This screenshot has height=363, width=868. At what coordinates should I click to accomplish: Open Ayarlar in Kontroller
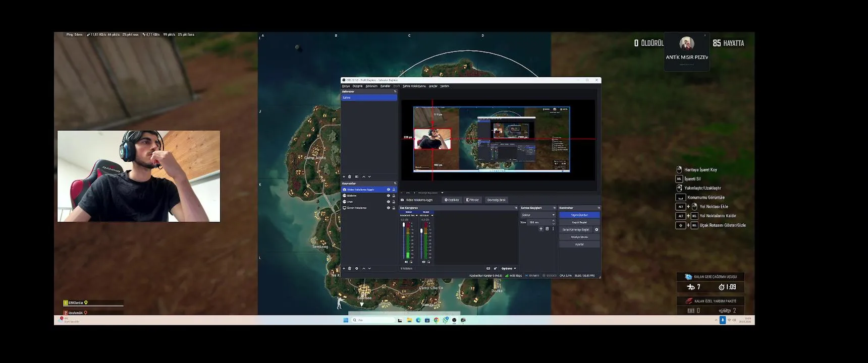click(x=579, y=244)
